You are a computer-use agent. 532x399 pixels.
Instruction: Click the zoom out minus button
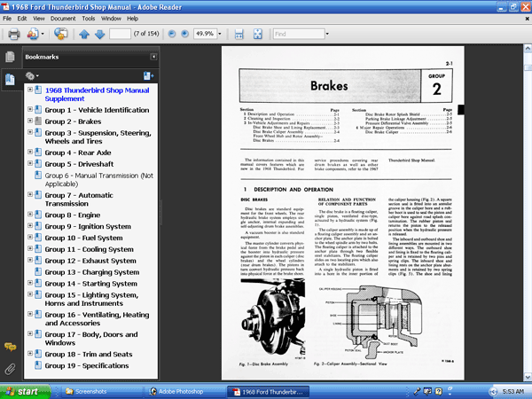(x=172, y=34)
